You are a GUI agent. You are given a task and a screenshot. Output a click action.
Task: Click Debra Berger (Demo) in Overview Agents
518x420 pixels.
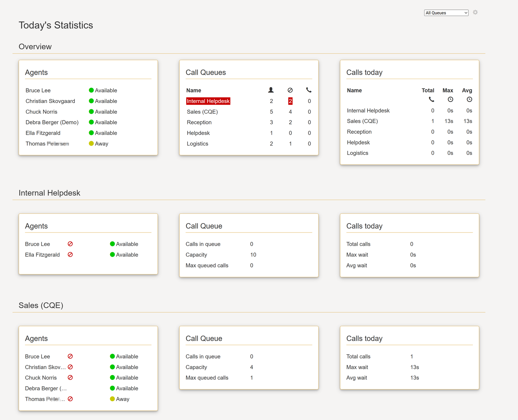(52, 122)
